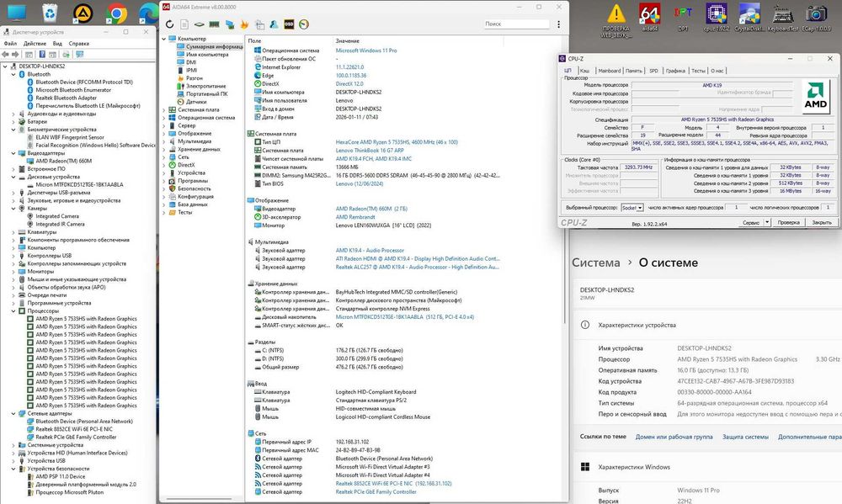Open DPT desktop shortcut
842x504 pixels.
[x=683, y=17]
